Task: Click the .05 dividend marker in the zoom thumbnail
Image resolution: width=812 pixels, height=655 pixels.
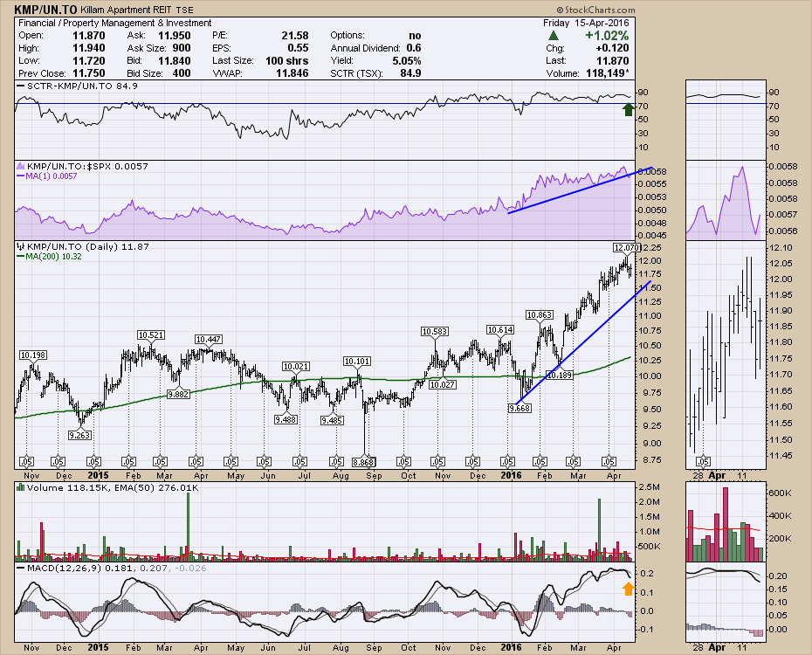Action: (x=703, y=461)
